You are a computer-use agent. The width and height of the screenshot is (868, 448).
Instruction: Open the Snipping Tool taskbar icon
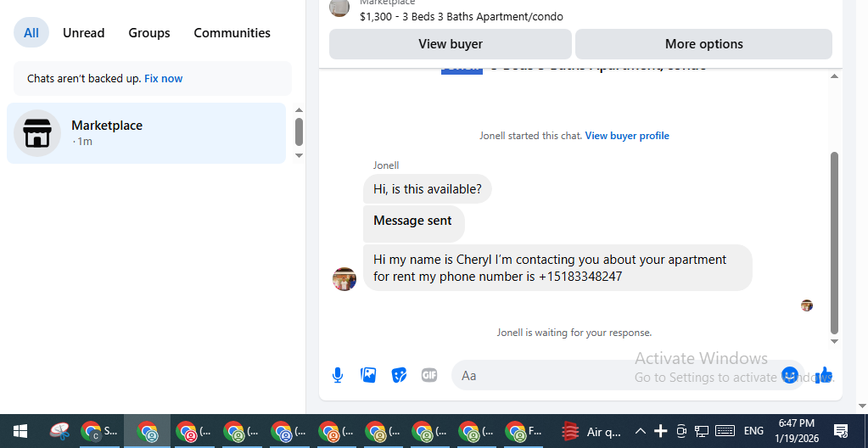tap(59, 431)
